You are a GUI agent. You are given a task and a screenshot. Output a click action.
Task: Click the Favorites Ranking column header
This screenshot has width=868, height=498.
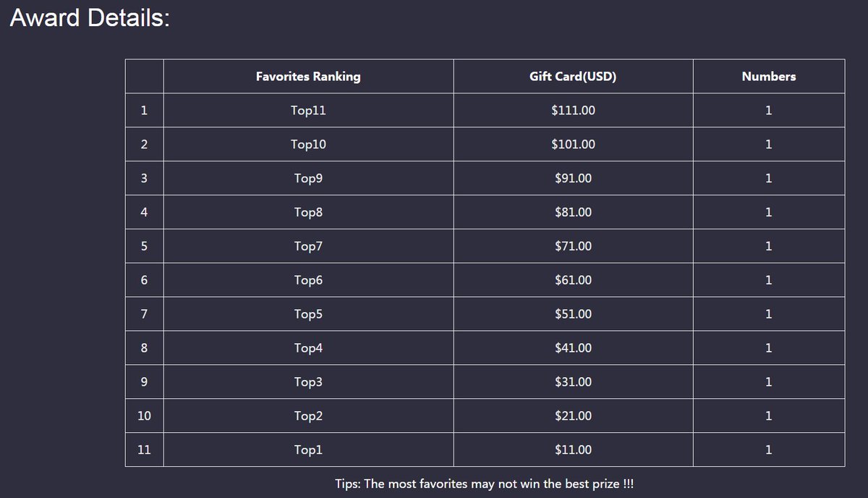coord(308,76)
